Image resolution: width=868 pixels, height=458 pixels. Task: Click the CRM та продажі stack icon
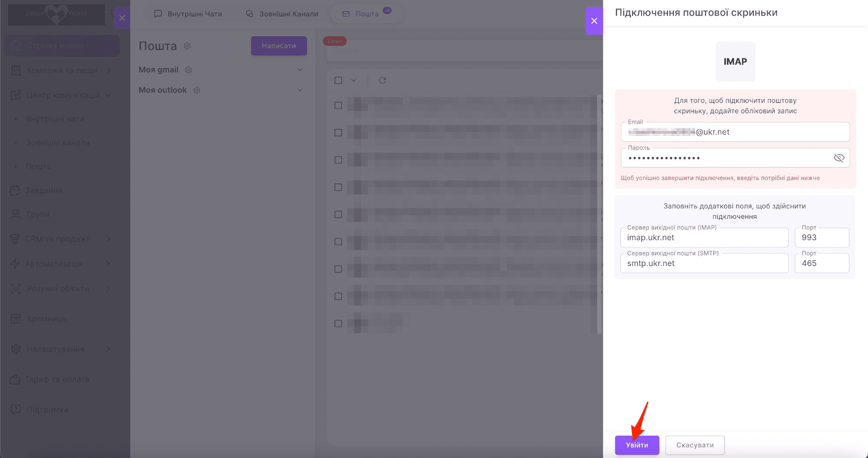(15, 239)
